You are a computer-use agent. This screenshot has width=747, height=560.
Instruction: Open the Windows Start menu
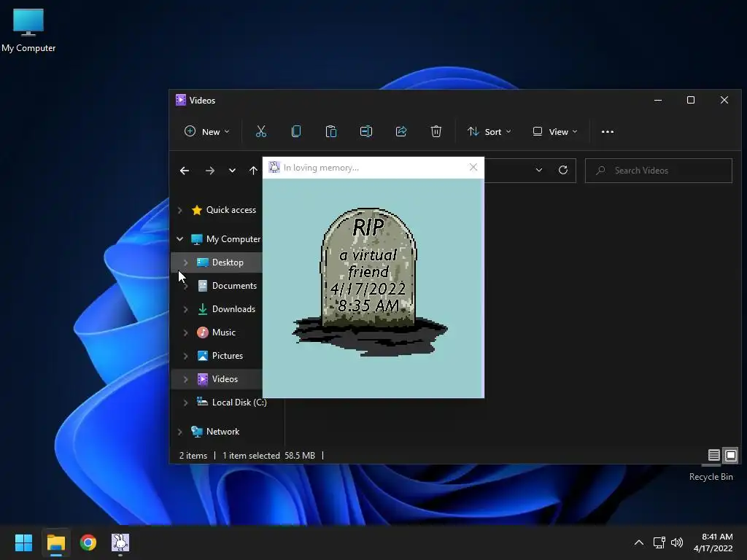coord(23,542)
